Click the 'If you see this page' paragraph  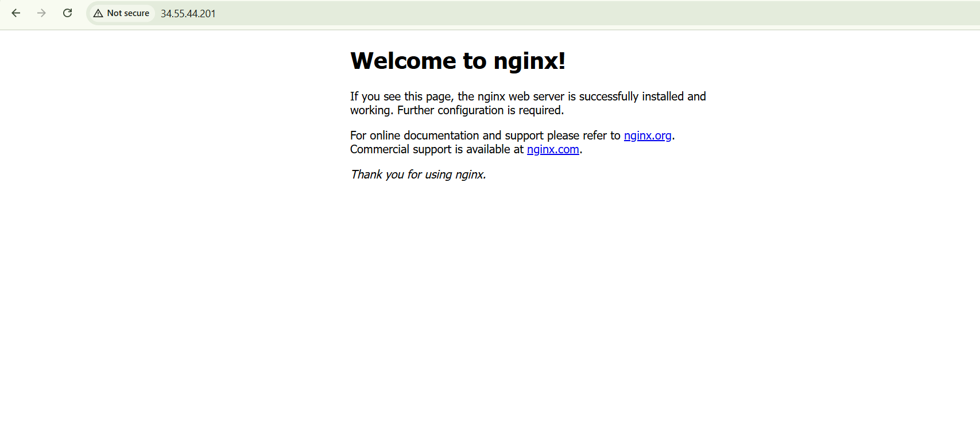(x=528, y=103)
